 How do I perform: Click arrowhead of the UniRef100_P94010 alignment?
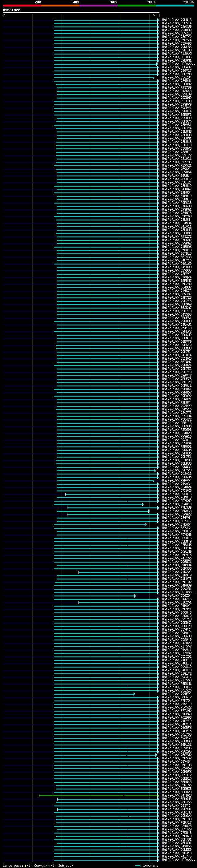tap(143, 504)
